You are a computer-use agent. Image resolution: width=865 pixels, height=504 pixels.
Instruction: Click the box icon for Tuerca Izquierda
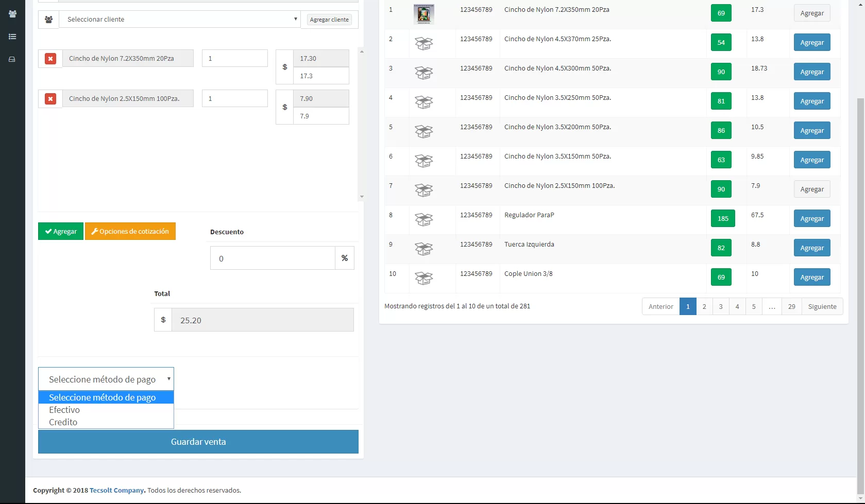pyautogui.click(x=423, y=249)
